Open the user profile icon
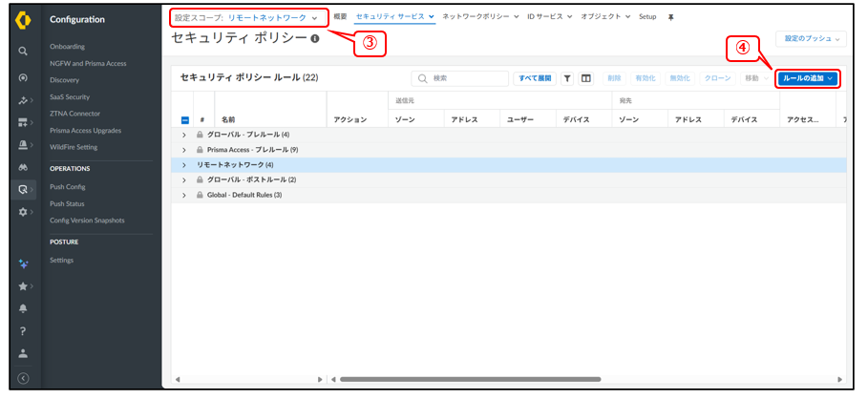Viewport: 868px width, 399px height. (x=23, y=353)
